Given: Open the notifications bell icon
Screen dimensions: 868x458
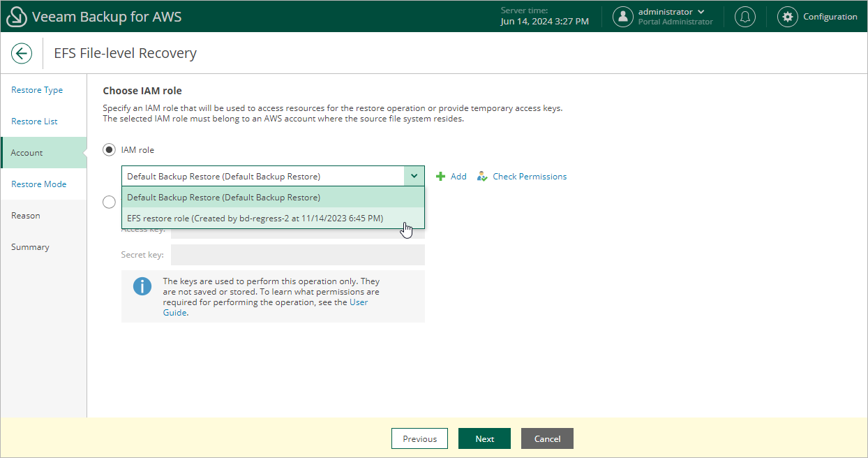Looking at the screenshot, I should (745, 17).
